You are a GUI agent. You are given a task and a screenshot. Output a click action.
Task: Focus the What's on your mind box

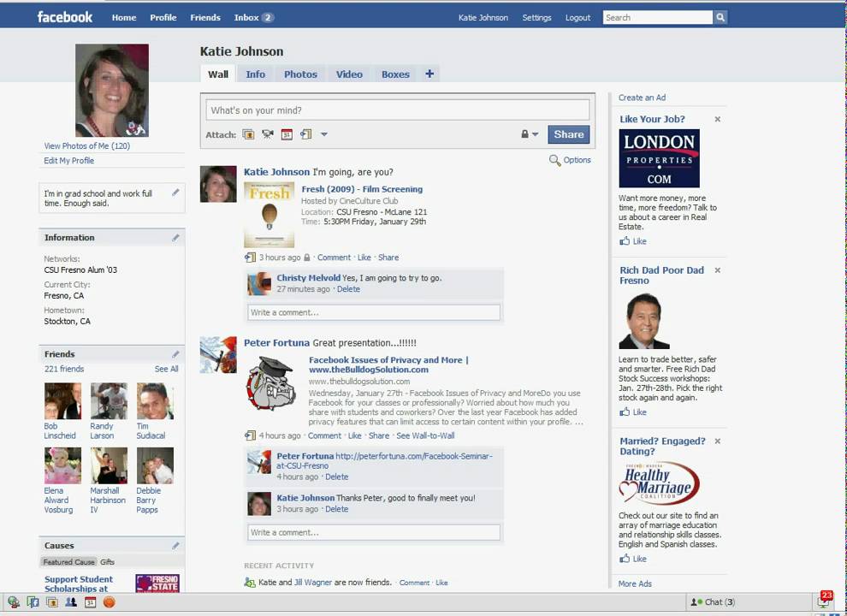397,110
